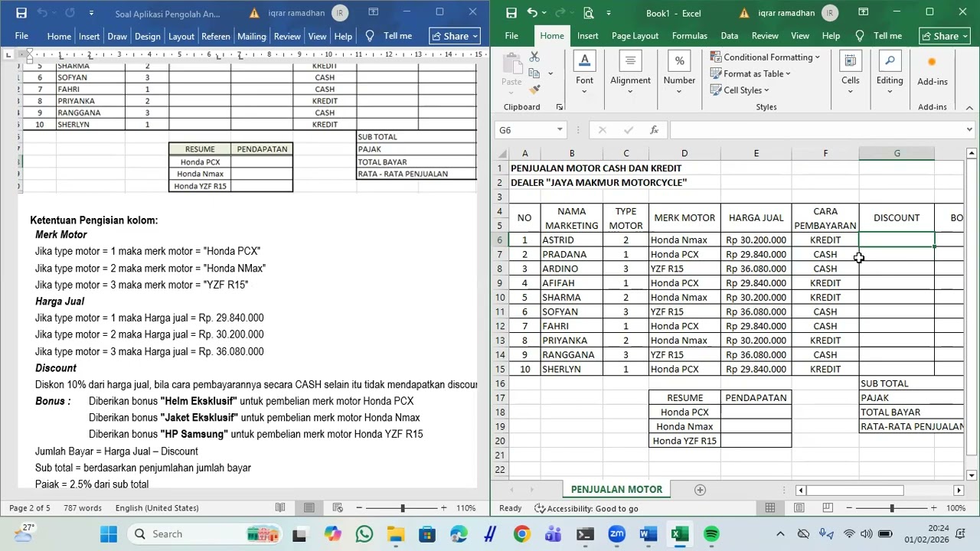980x551 pixels.
Task: Click the Copy icon in Excel's Clipboard group
Action: (x=534, y=74)
